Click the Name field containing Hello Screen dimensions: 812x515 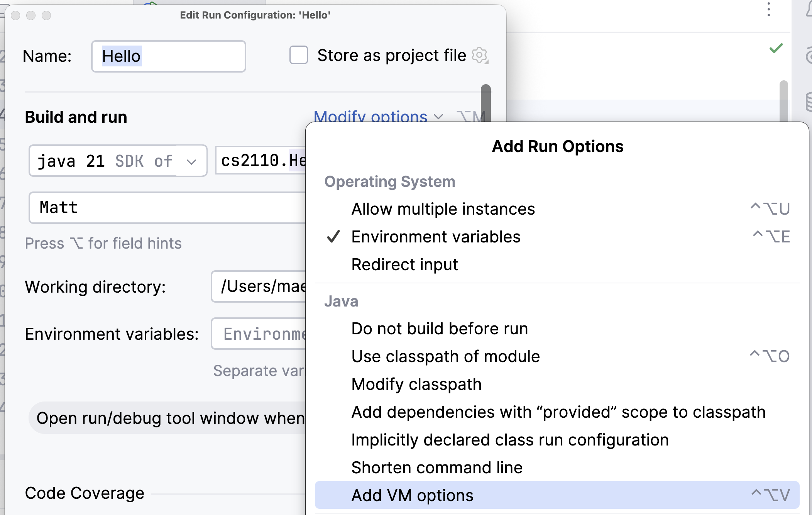coord(168,56)
